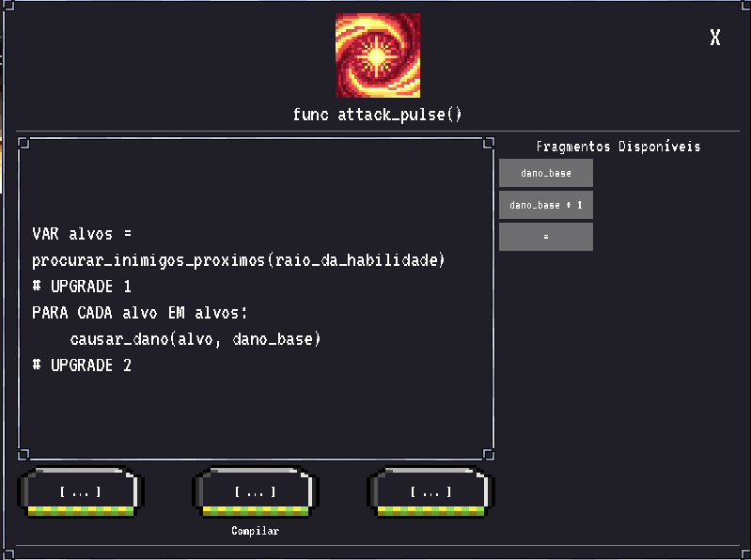The width and height of the screenshot is (751, 560).
Task: Select the '# UPGRADE 1' comment line
Action: point(82,287)
